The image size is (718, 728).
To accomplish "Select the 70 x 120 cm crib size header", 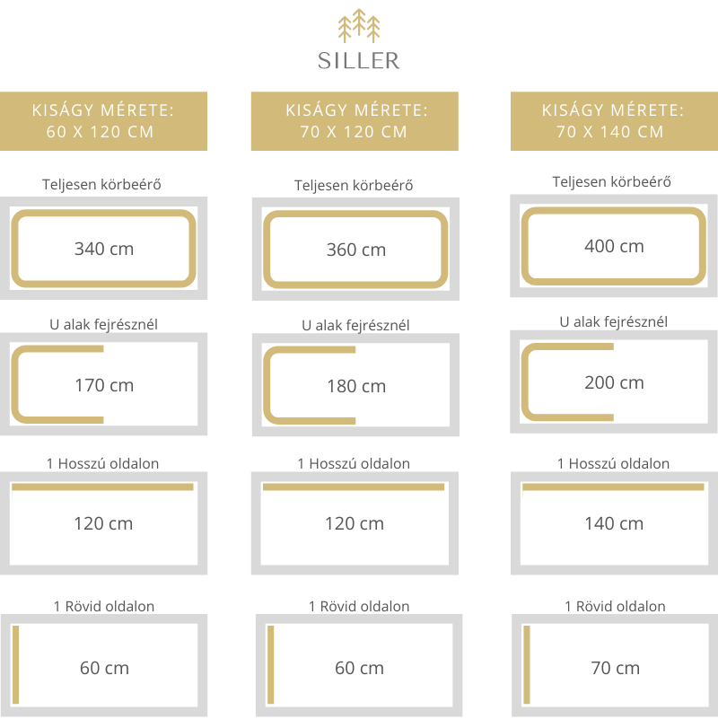I will click(355, 121).
